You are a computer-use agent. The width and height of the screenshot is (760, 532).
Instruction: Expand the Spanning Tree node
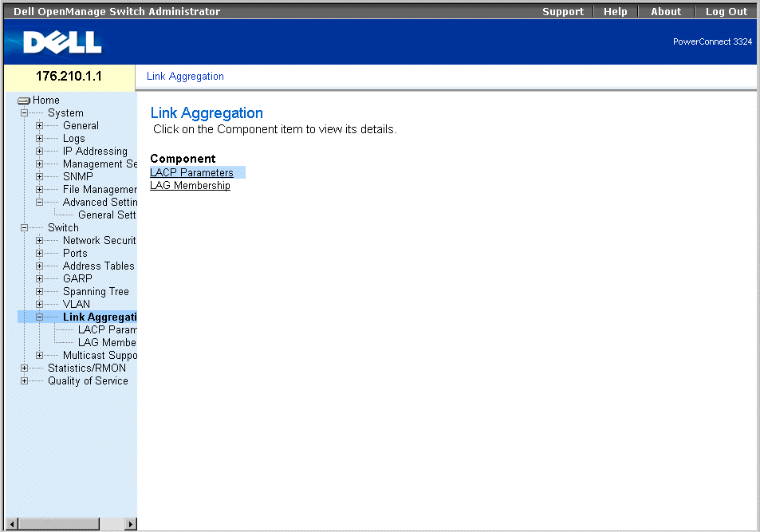point(39,291)
